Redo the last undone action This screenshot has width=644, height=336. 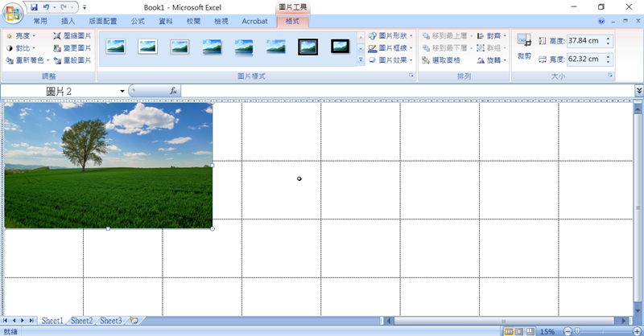pos(64,7)
